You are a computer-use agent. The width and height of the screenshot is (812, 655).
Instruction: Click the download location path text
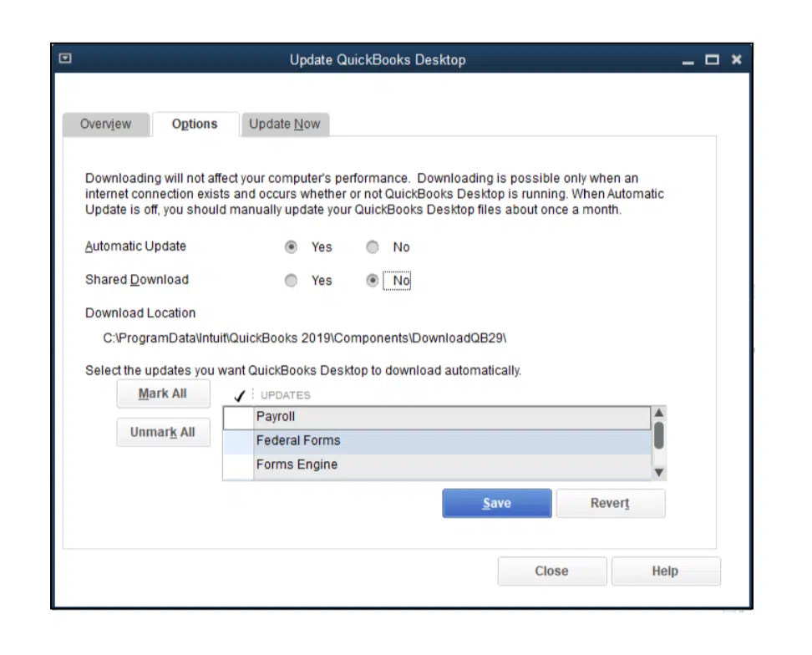tap(304, 338)
